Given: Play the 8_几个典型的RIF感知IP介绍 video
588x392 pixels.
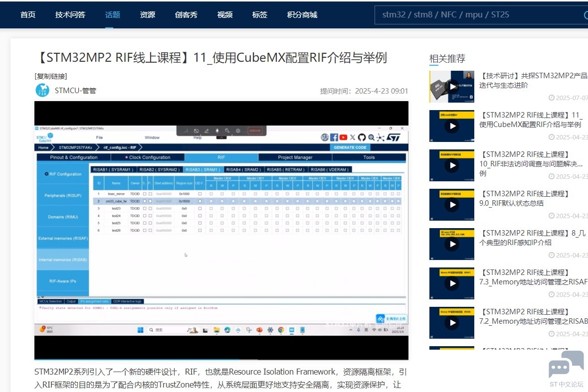Looking at the screenshot, I should coord(452,244).
